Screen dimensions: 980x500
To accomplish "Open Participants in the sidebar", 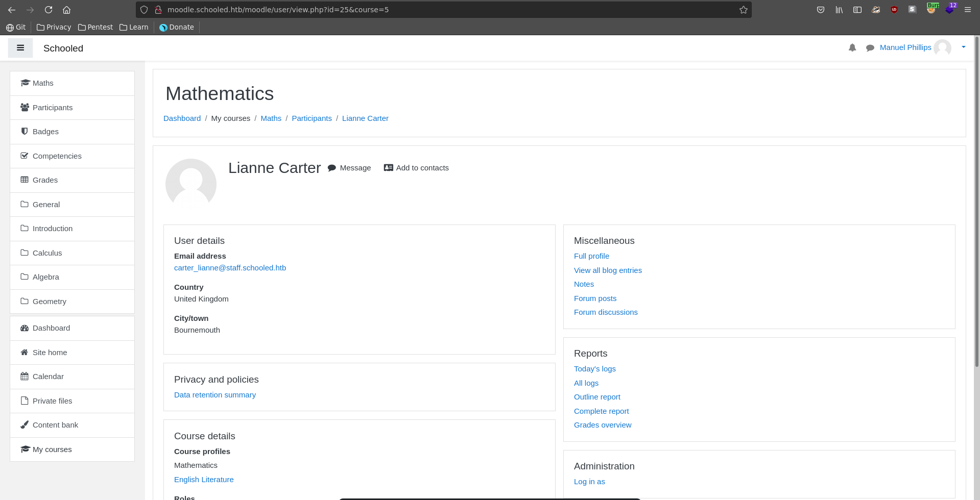I will (x=53, y=108).
